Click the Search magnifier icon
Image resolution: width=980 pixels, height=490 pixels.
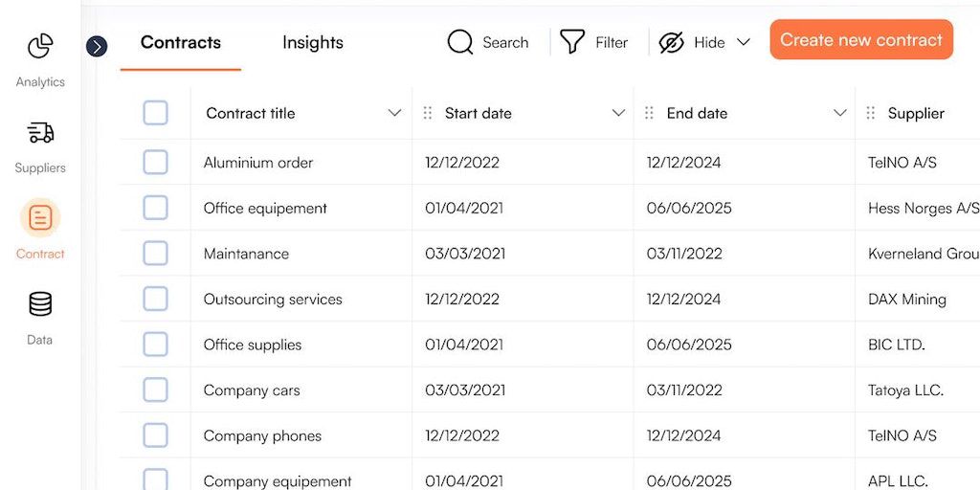pyautogui.click(x=460, y=42)
